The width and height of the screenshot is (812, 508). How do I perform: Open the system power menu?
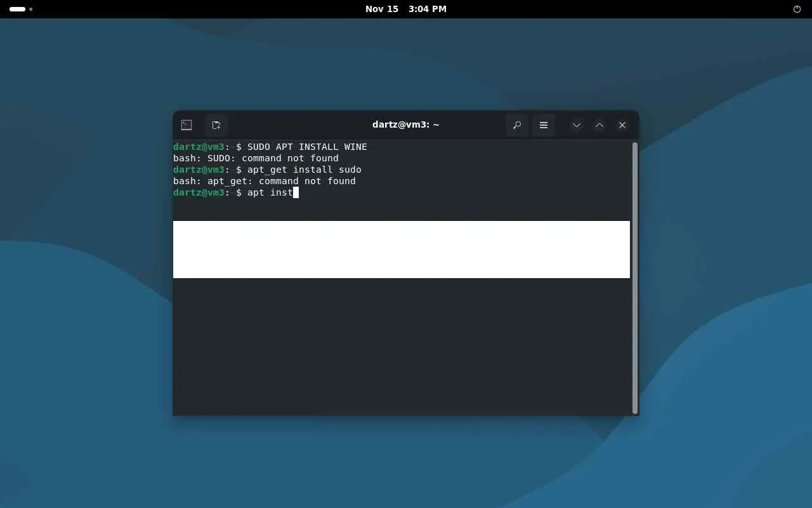point(797,9)
